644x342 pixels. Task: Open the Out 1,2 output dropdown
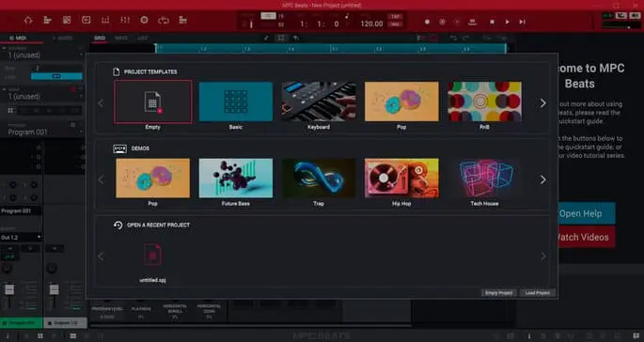[x=21, y=238]
